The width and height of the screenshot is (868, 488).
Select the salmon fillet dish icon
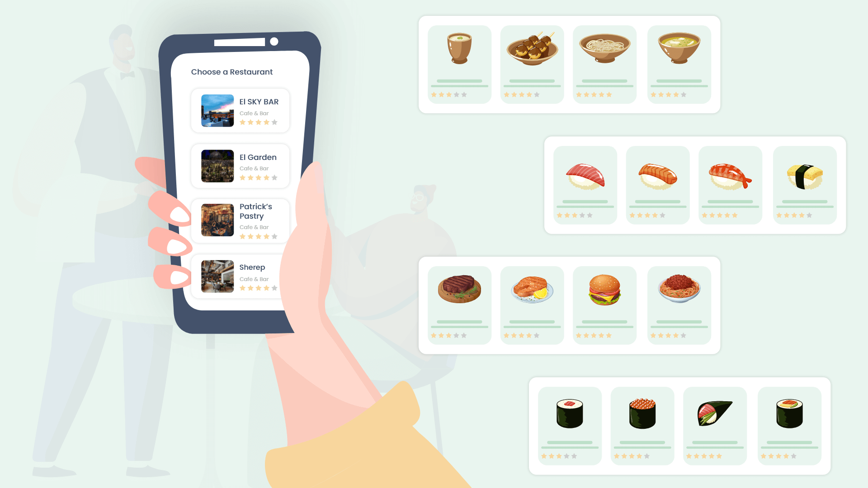pyautogui.click(x=533, y=290)
